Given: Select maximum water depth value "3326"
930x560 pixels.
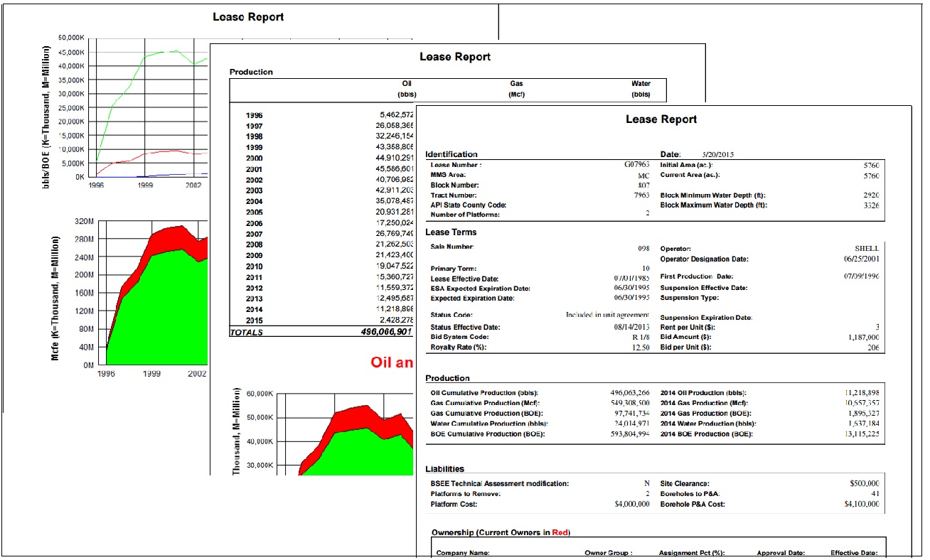Looking at the screenshot, I should pyautogui.click(x=871, y=205).
